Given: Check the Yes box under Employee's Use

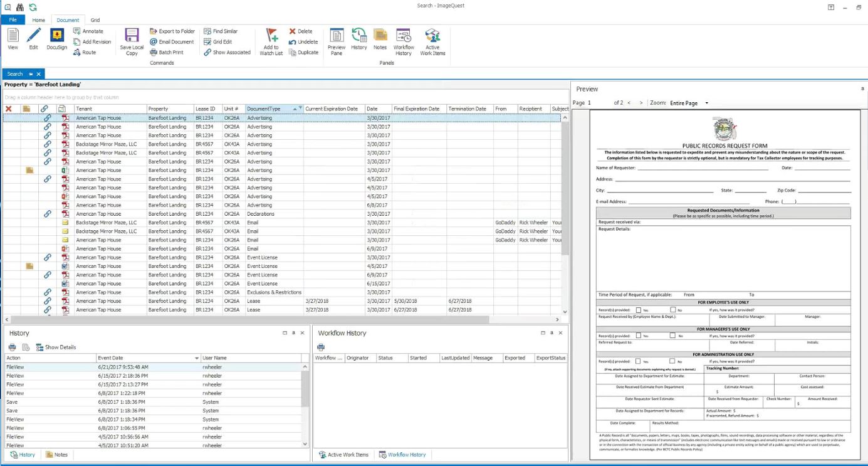Looking at the screenshot, I should [x=639, y=310].
